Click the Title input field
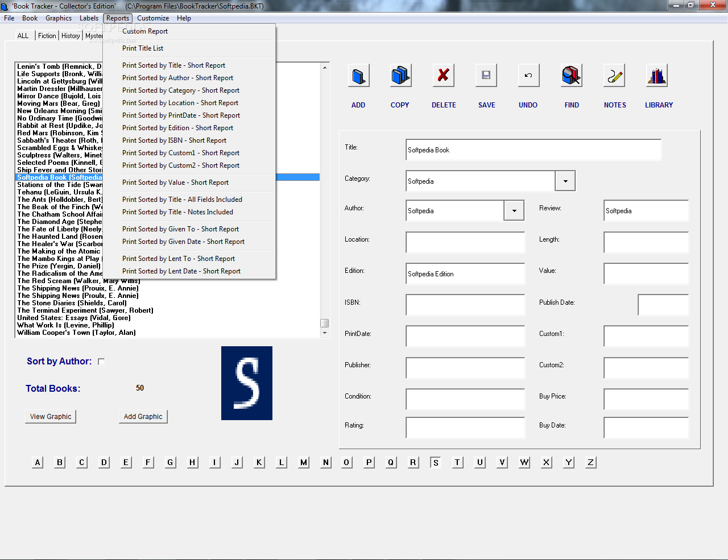 tap(533, 150)
